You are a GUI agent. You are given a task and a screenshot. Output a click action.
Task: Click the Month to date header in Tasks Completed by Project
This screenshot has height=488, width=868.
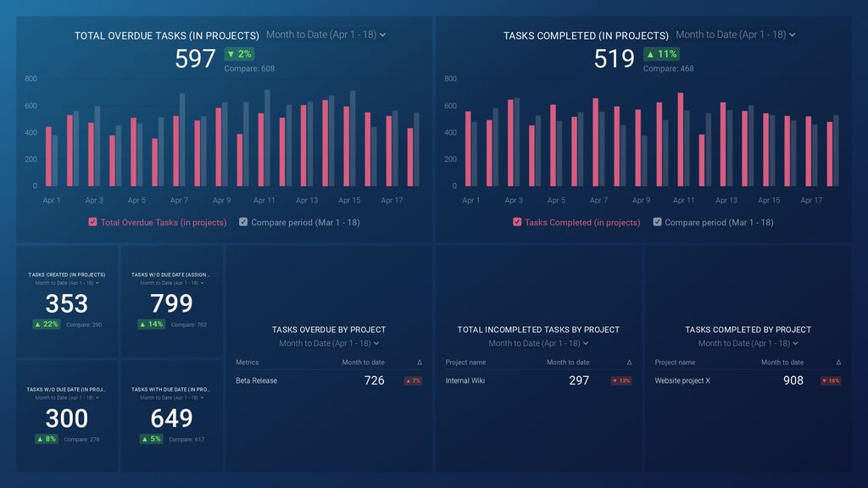pos(782,363)
